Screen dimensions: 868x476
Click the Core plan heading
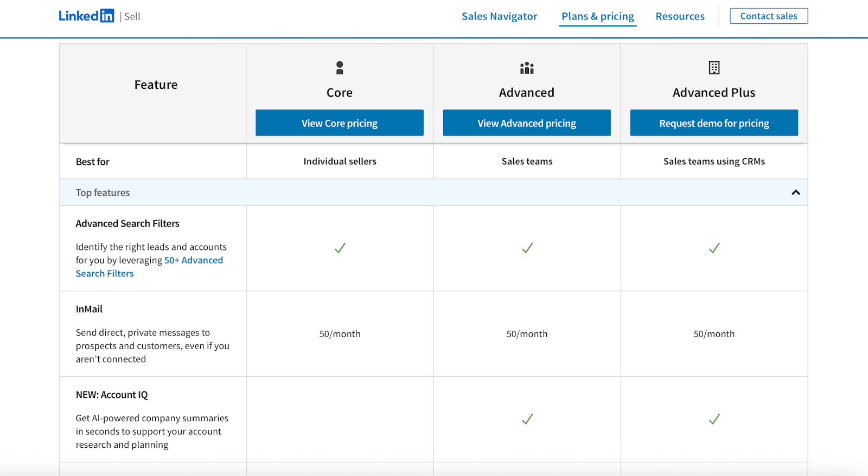click(340, 93)
